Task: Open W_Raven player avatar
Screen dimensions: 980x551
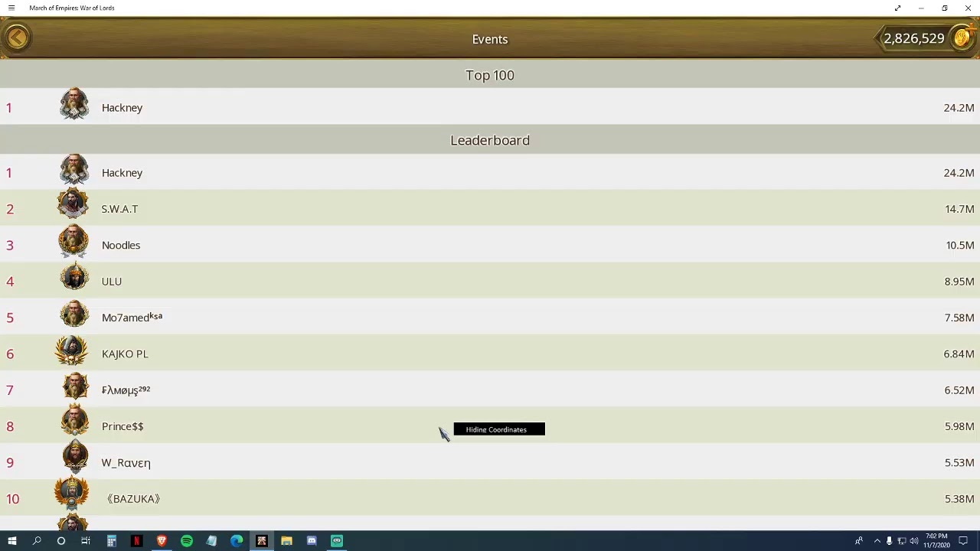Action: pyautogui.click(x=74, y=458)
